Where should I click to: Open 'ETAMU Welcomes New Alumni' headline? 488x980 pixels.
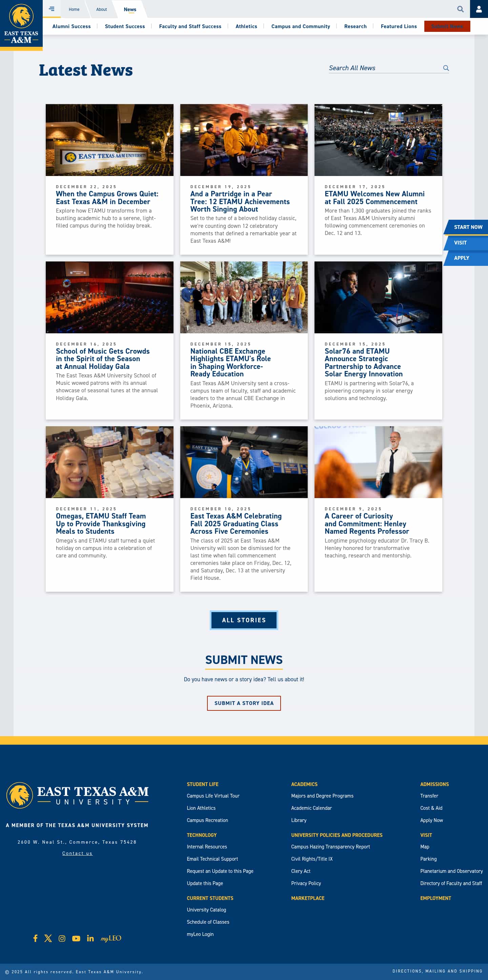(x=374, y=198)
